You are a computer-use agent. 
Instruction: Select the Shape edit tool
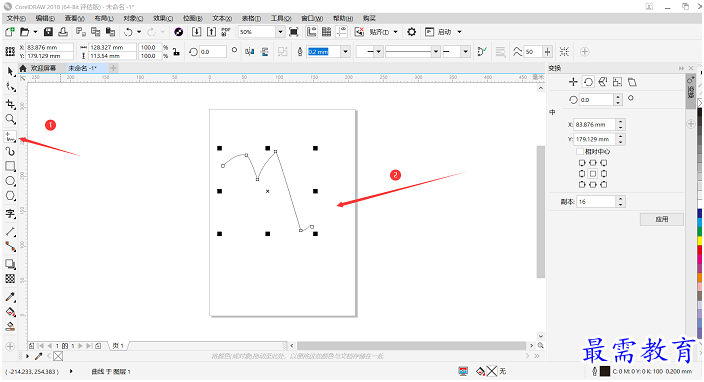point(10,87)
